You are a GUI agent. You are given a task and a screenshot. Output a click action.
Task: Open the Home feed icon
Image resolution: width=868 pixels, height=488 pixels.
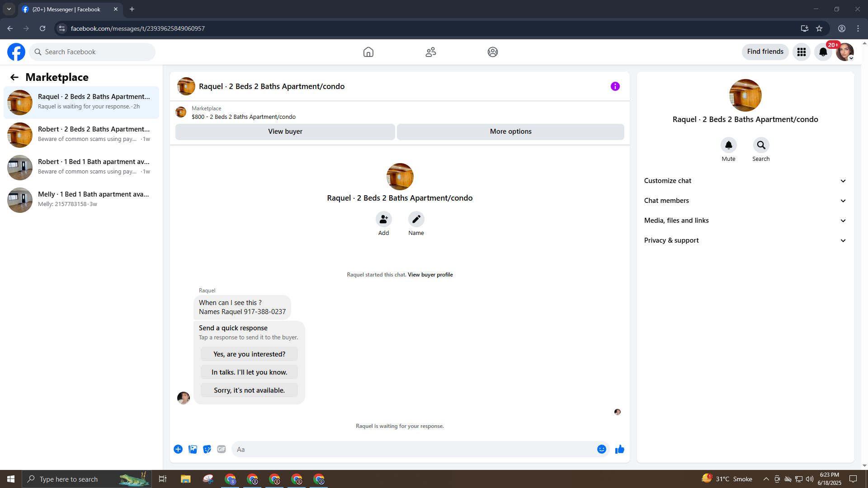tap(368, 52)
